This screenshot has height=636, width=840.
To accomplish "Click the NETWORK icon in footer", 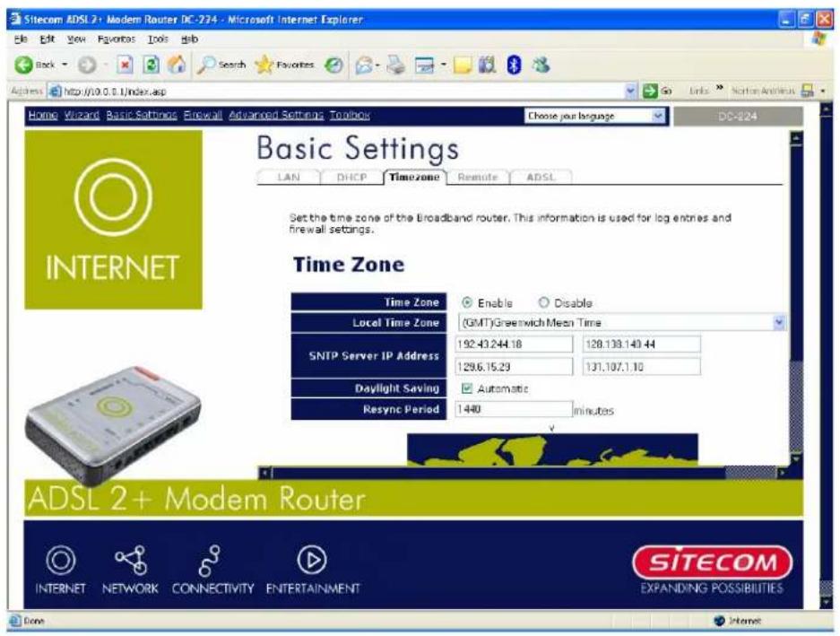I will [x=131, y=560].
